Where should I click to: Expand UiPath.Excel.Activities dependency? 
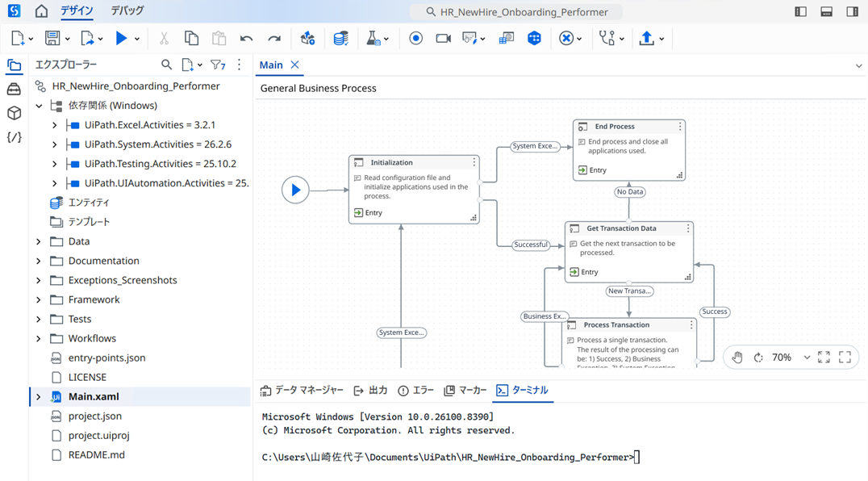(54, 125)
